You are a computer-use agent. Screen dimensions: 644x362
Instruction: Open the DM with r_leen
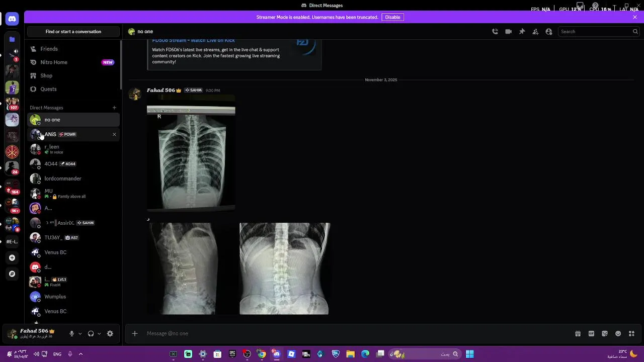click(73, 149)
